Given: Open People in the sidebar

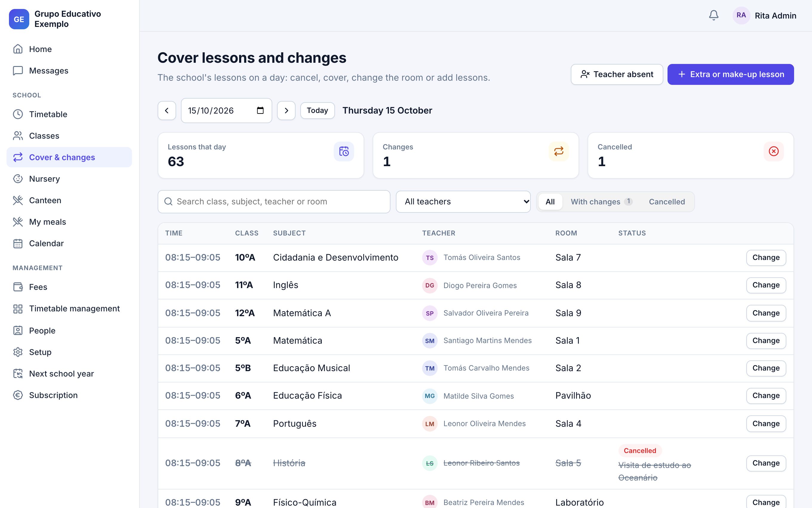Looking at the screenshot, I should [69, 330].
